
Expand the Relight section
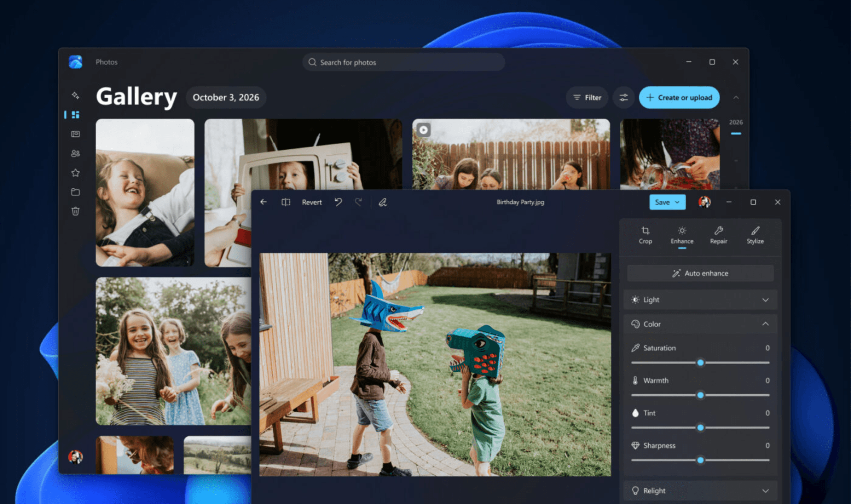(x=700, y=491)
